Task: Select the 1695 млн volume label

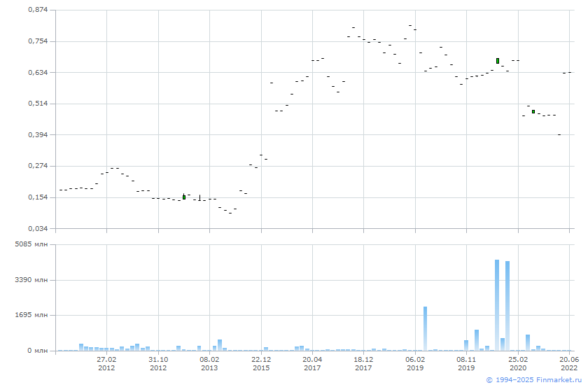Action: click(x=31, y=315)
